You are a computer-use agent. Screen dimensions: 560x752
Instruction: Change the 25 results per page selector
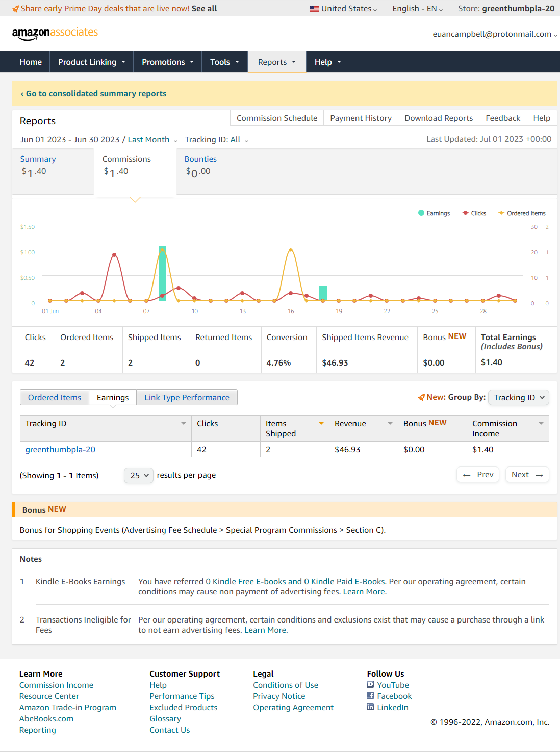(x=139, y=475)
